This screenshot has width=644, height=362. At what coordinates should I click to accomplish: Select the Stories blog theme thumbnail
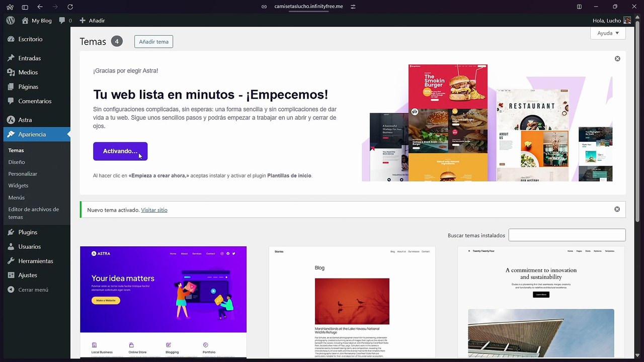(x=352, y=302)
